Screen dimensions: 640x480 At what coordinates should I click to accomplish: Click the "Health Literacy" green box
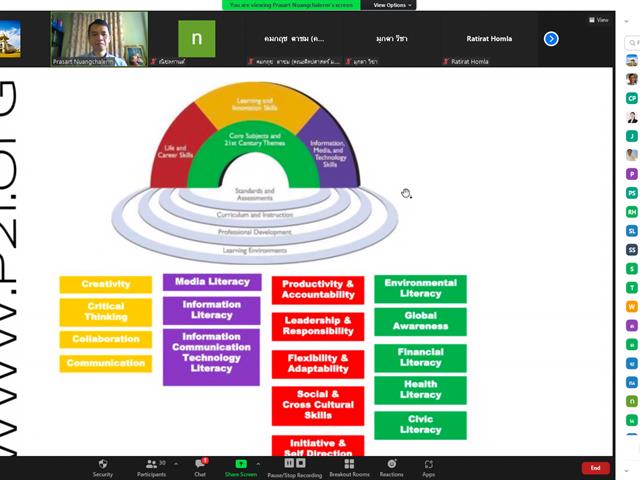(x=420, y=390)
